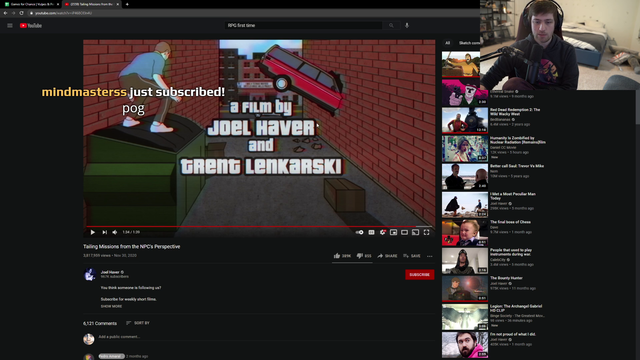Screen dimensions: 640x360
Task: Click the search box containing RPG first time
Action: [x=304, y=25]
